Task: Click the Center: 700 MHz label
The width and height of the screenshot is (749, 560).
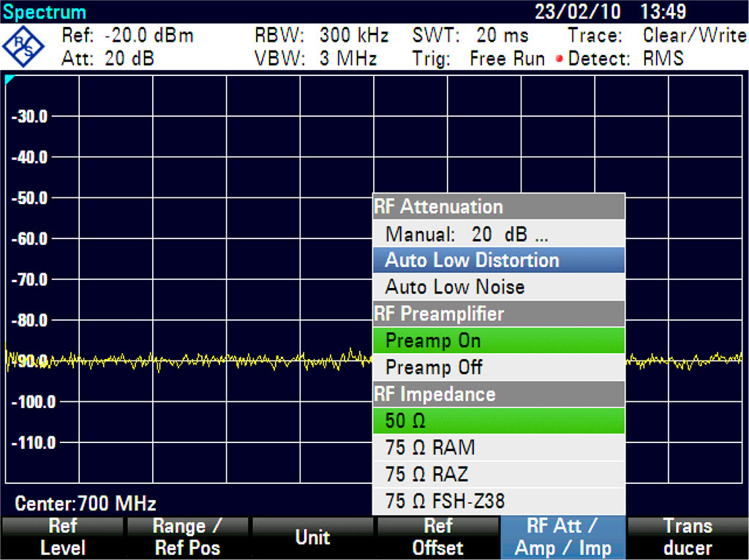Action: click(x=86, y=503)
